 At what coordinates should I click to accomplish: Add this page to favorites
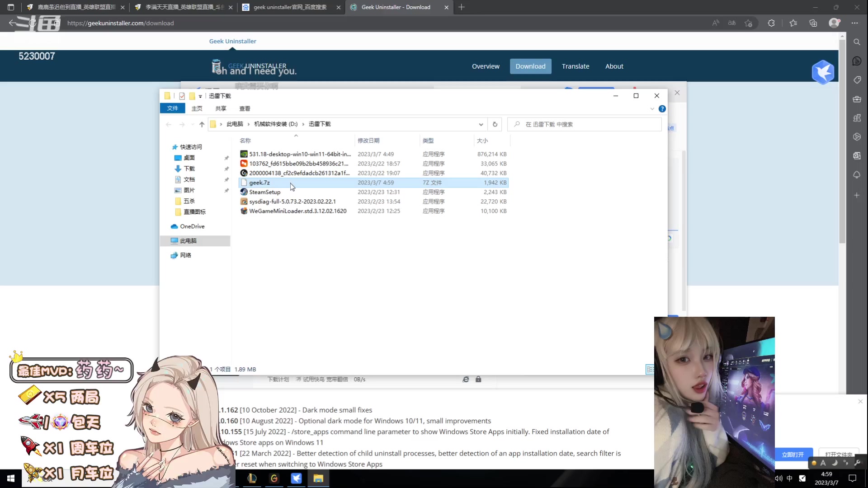(748, 23)
